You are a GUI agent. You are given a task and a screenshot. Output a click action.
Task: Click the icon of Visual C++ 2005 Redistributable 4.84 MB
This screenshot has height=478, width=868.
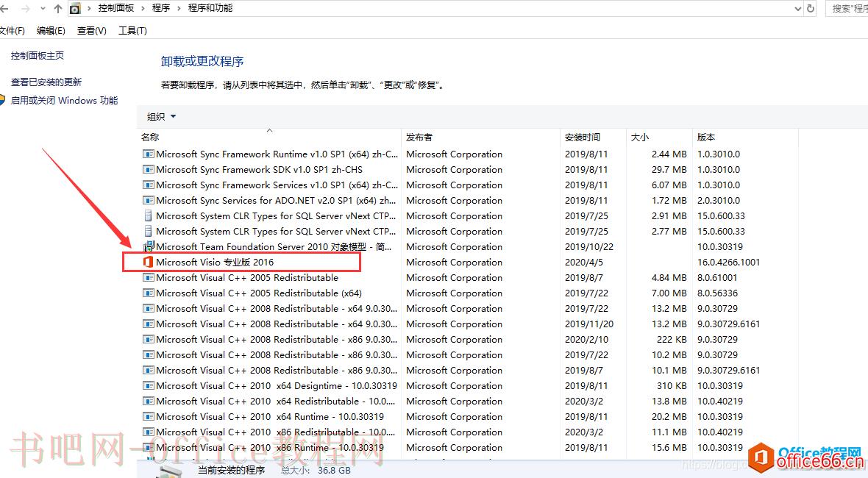[148, 277]
